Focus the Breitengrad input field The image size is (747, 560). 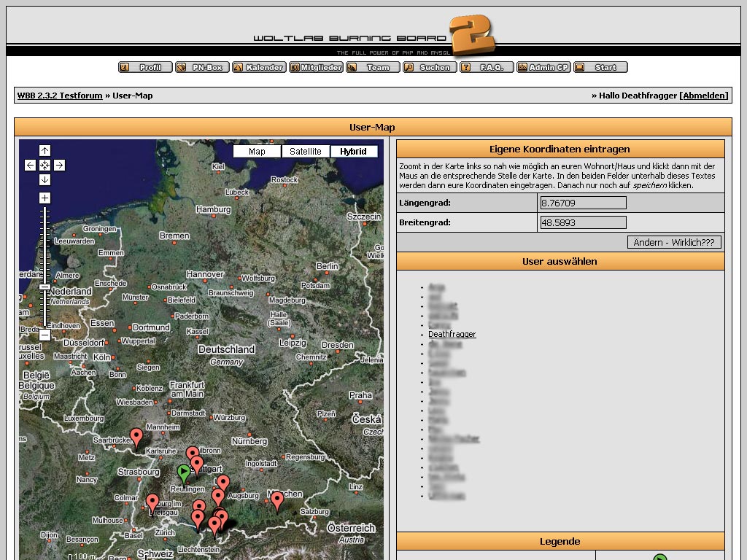(583, 222)
